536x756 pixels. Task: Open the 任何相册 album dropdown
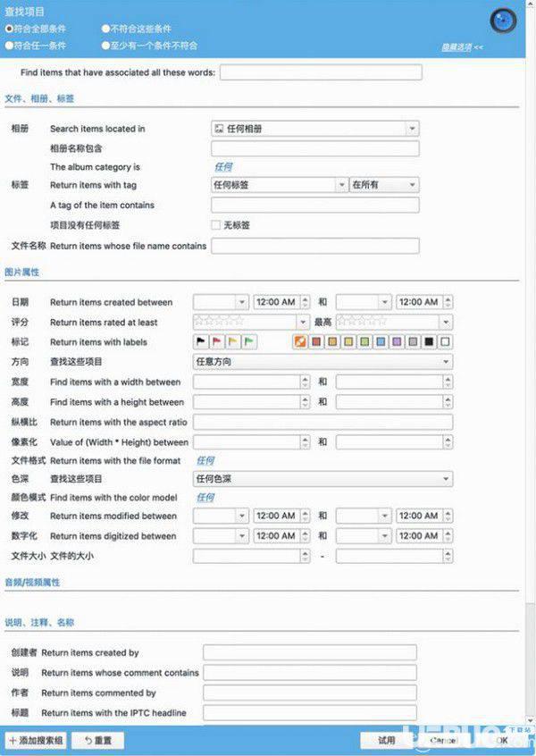(x=315, y=129)
